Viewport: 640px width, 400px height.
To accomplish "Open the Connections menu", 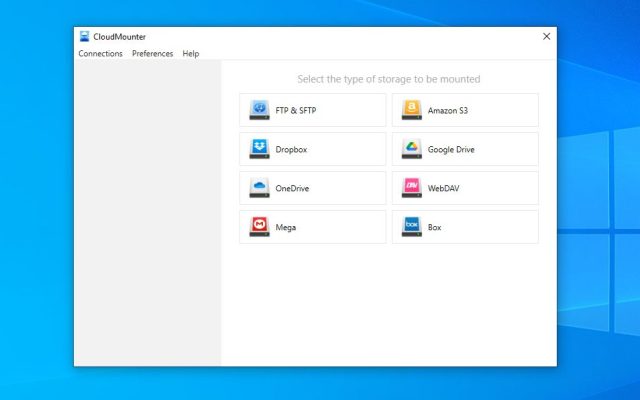I will pos(100,53).
